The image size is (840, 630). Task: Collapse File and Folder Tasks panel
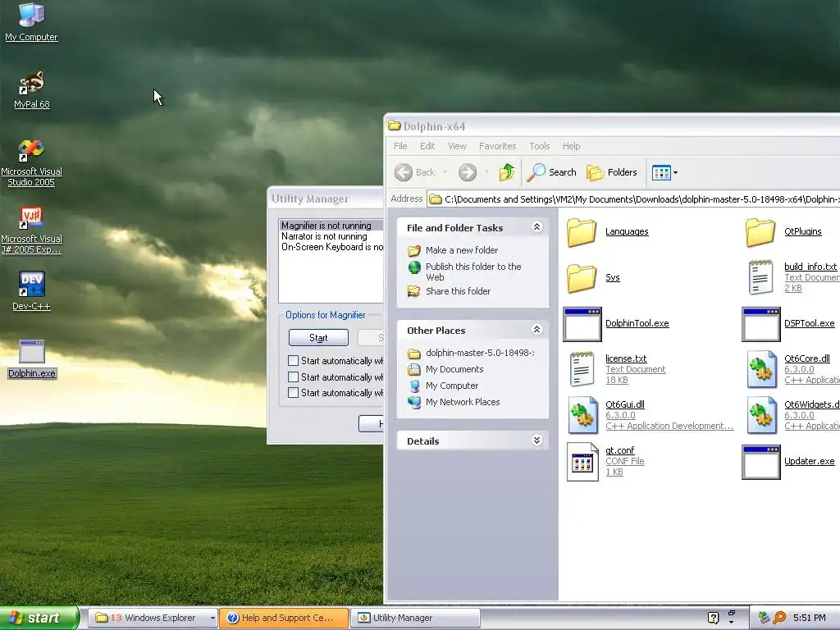[536, 227]
